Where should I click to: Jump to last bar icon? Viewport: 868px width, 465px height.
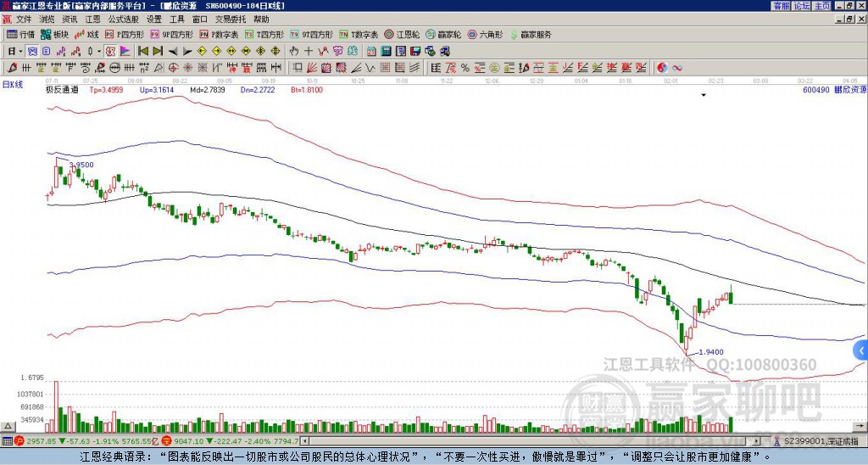pos(158,52)
